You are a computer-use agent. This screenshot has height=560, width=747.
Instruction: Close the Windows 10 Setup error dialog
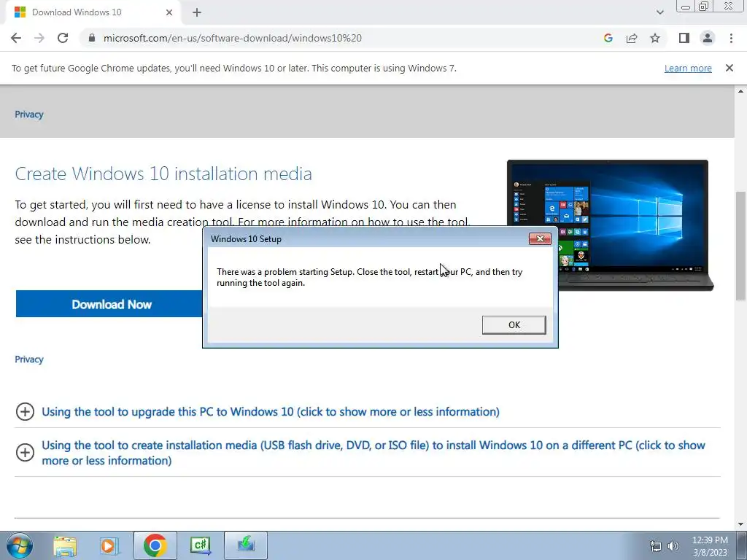click(x=540, y=238)
